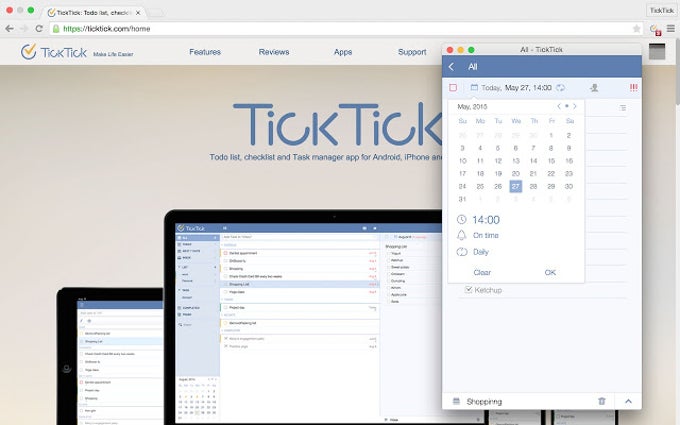Click the repeat icon beside Daily
The height and width of the screenshot is (425, 680).
coord(461,252)
